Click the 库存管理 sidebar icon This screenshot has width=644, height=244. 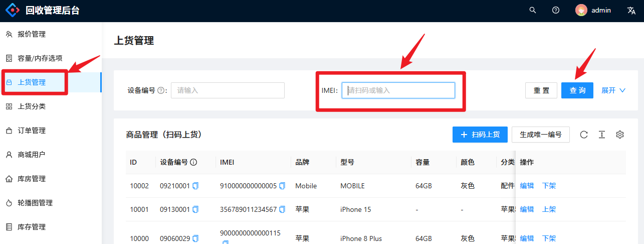pos(9,227)
